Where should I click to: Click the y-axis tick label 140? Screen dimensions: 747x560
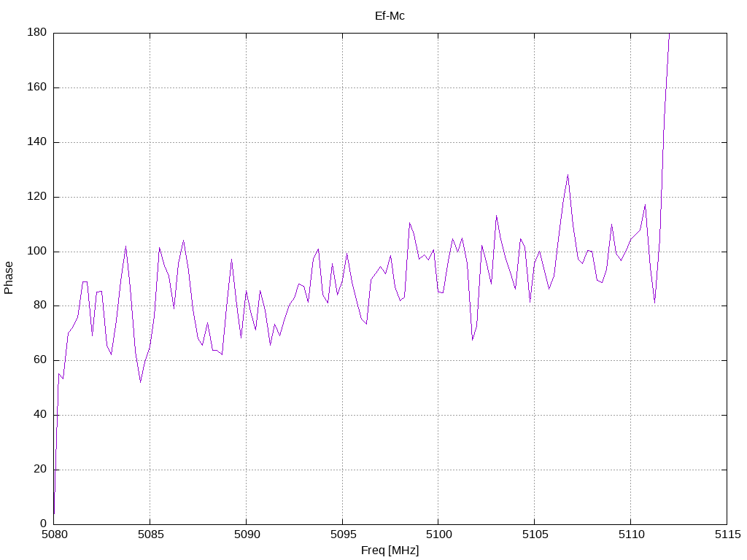pos(37,142)
